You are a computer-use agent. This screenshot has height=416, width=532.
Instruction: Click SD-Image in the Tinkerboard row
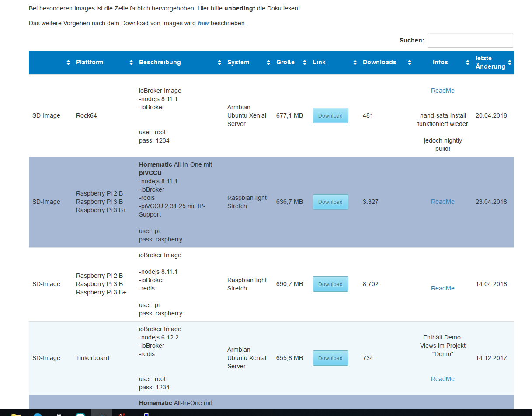tap(46, 358)
